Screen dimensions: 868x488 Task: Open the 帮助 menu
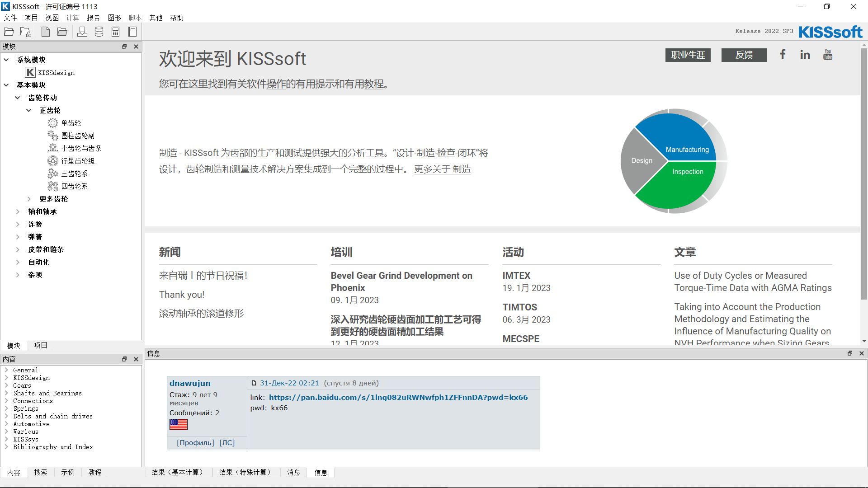[x=177, y=18]
